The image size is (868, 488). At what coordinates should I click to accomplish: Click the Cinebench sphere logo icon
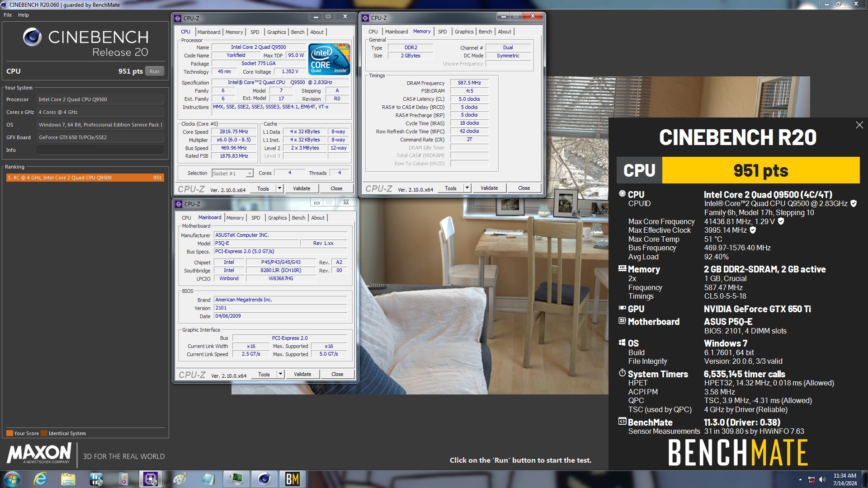coord(32,37)
